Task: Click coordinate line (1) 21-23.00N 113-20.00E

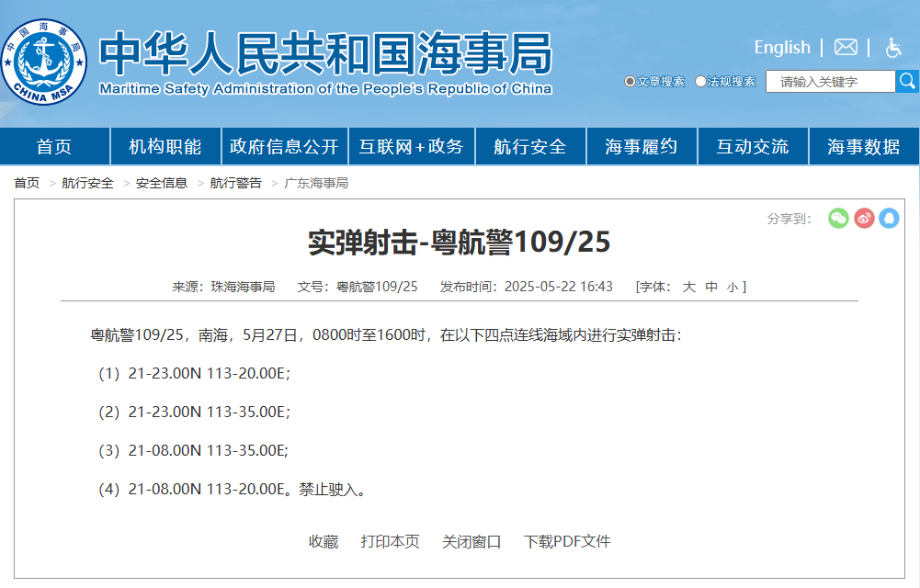Action: coord(194,373)
